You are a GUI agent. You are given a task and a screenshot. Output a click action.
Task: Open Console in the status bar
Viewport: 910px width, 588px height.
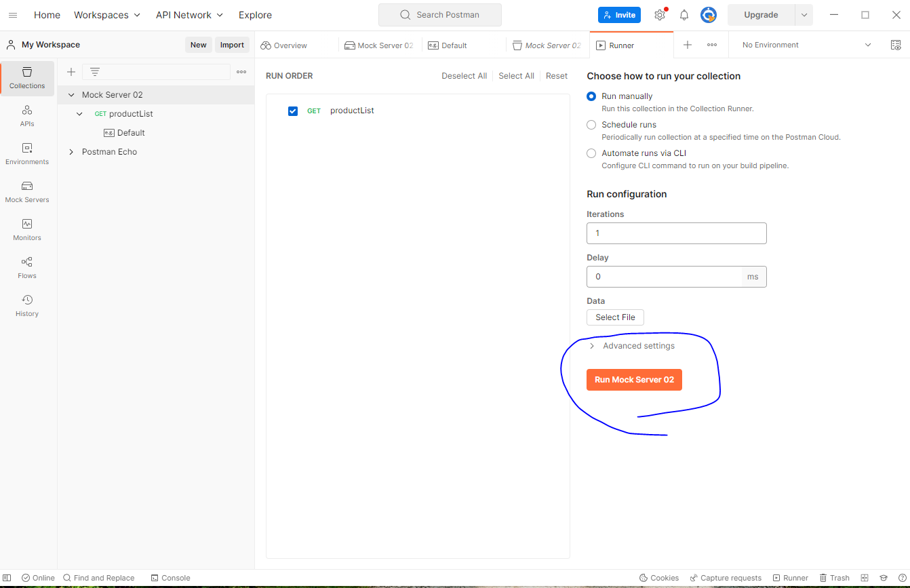(170, 578)
